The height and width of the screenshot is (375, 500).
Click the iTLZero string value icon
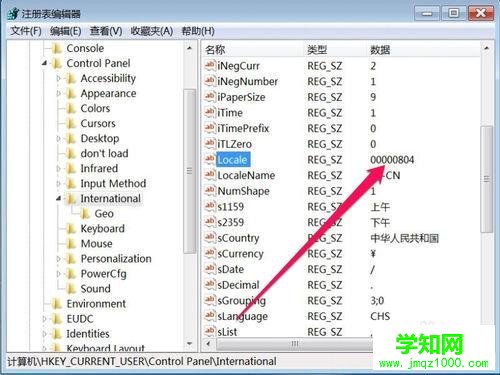tap(209, 144)
